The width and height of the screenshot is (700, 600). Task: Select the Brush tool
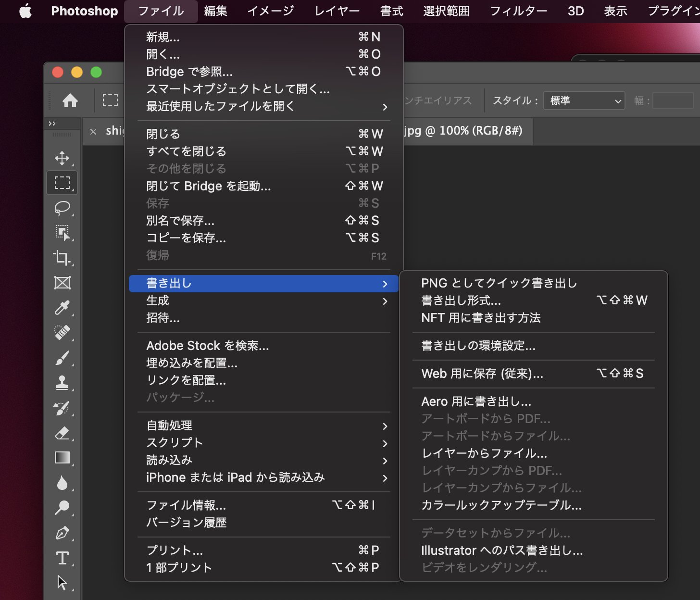(x=62, y=358)
